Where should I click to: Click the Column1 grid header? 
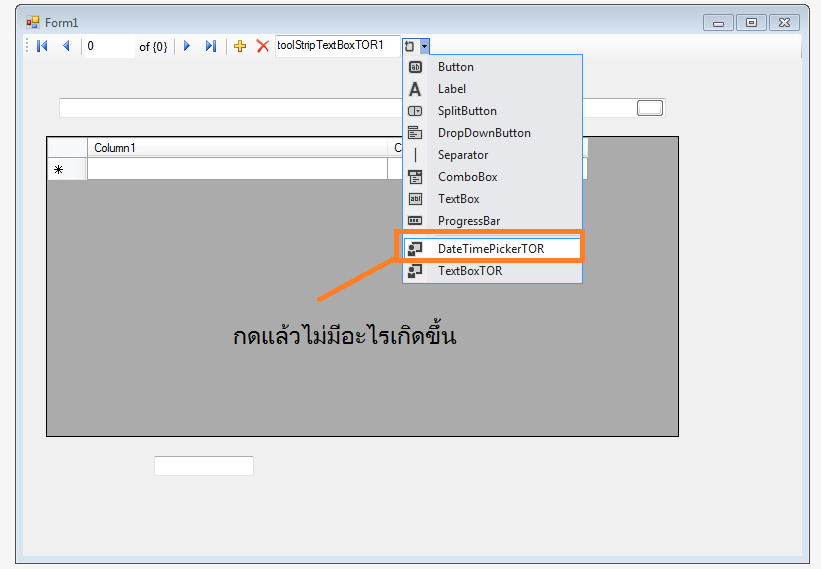click(x=237, y=148)
